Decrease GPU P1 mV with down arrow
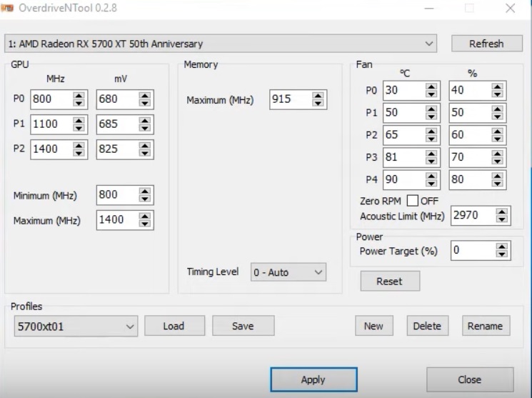 pyautogui.click(x=145, y=129)
